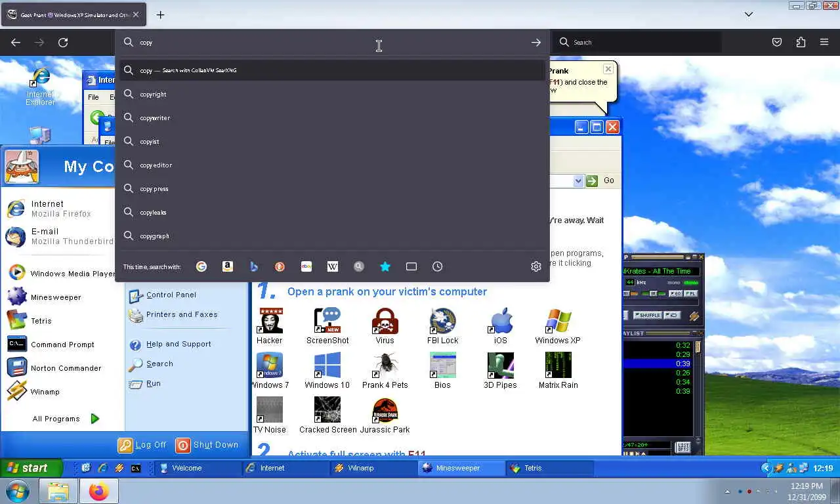Choose 'copyright' search suggestion
This screenshot has height=504, width=840.
[332, 94]
